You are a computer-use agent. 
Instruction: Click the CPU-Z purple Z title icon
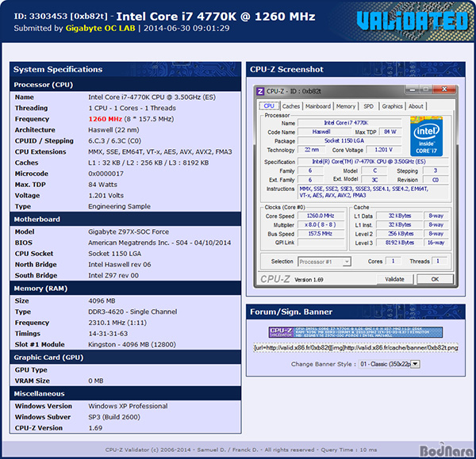tap(260, 91)
